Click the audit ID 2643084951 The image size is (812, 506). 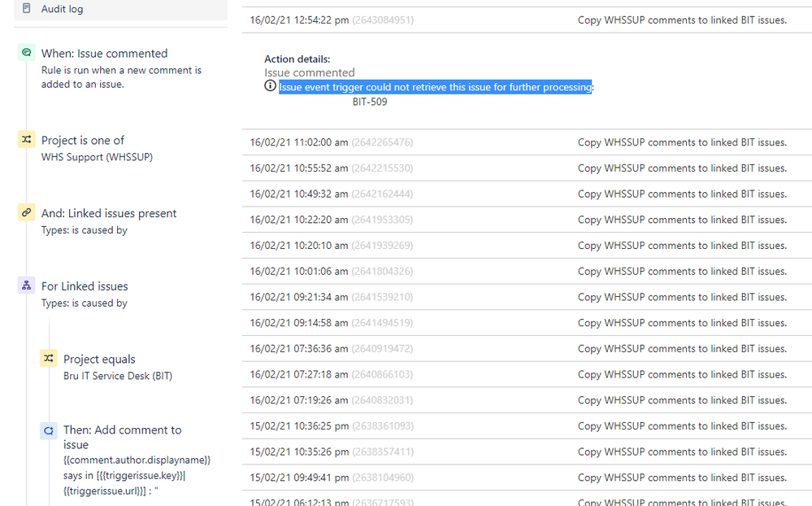[x=383, y=20]
